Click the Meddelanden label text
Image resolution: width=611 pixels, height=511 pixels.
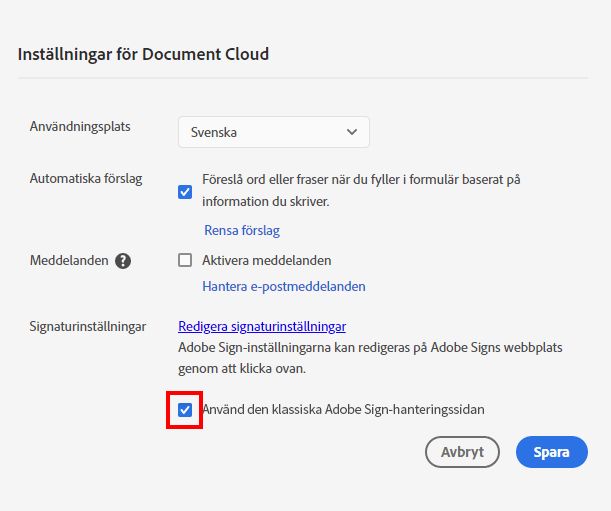coord(69,260)
